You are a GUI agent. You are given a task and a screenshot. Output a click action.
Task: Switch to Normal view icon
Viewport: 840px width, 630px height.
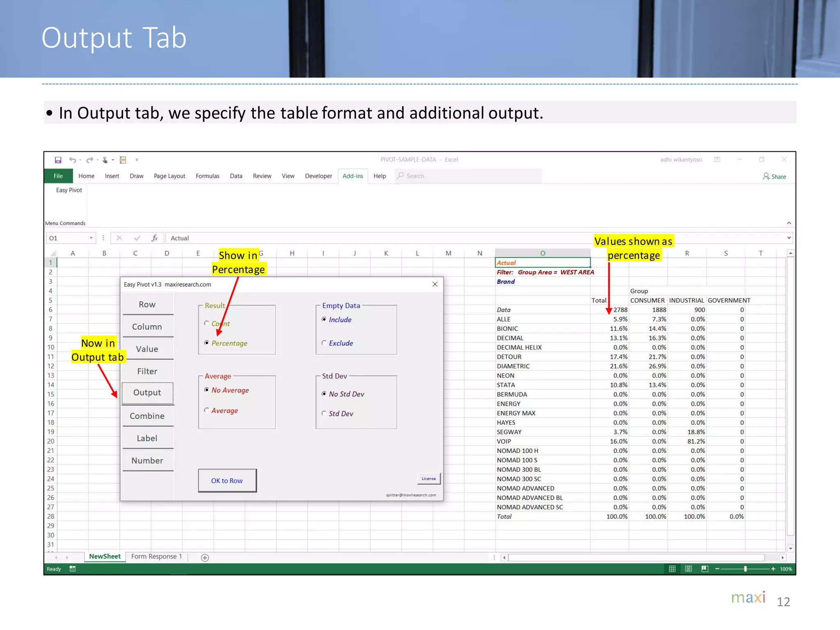coord(672,569)
